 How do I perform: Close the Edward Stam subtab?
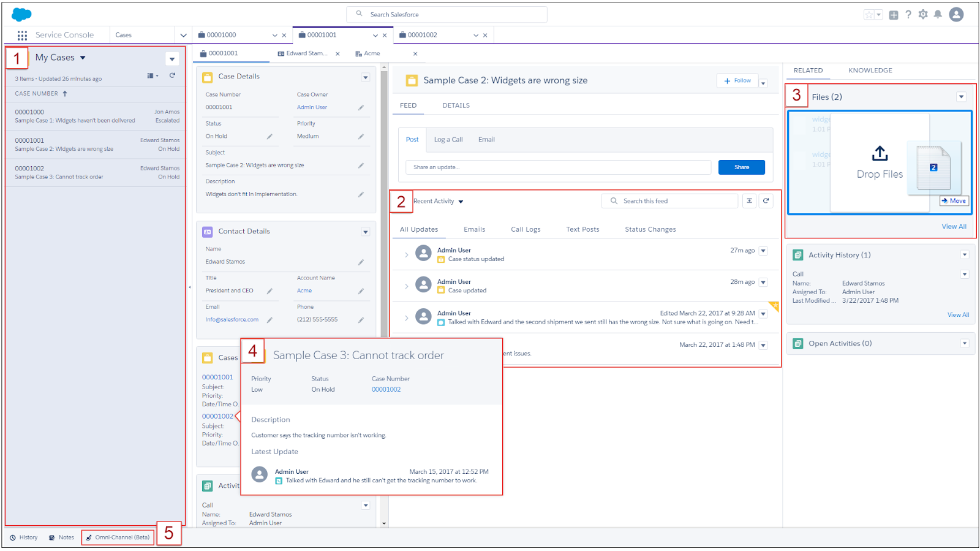pos(337,54)
